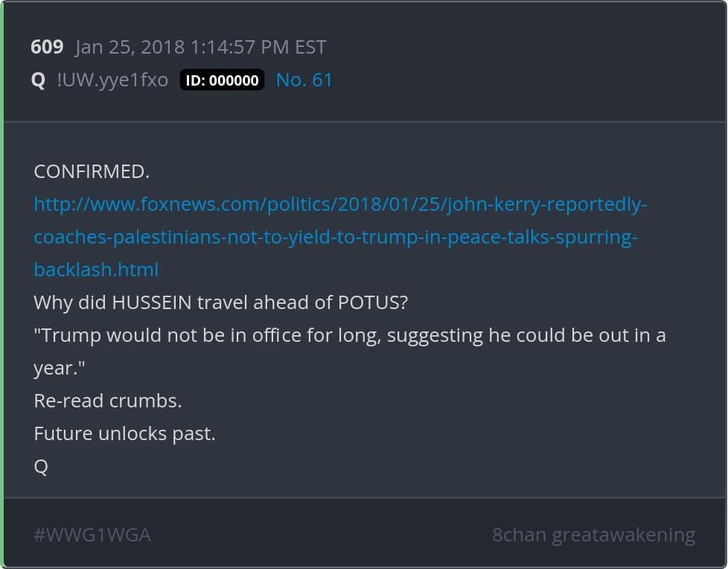Click the CONFIRMED. text line

point(92,171)
